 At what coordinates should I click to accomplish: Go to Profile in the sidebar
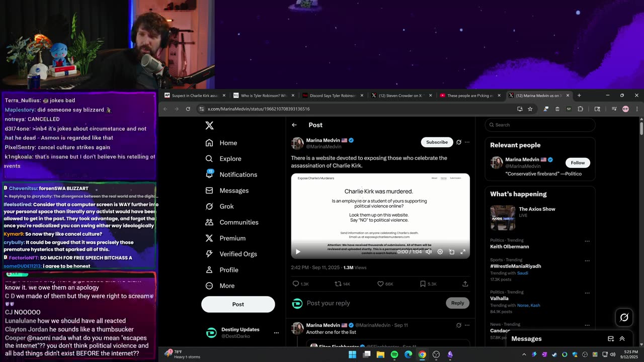(x=222, y=270)
